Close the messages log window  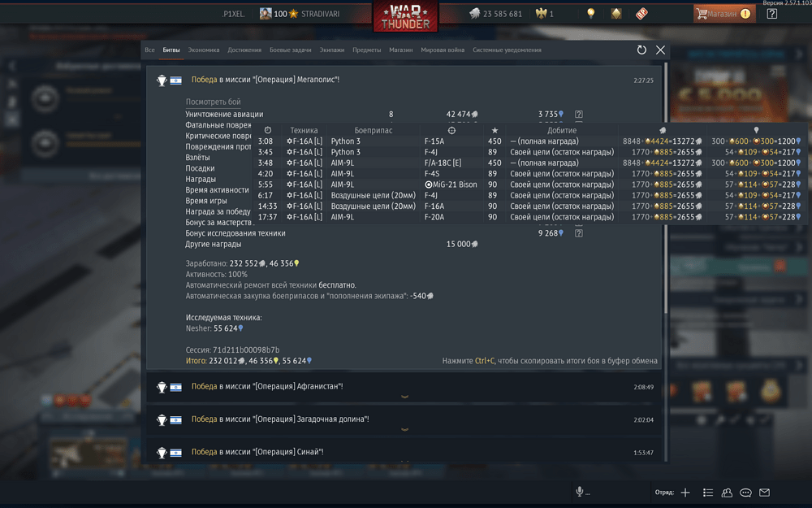pos(660,50)
